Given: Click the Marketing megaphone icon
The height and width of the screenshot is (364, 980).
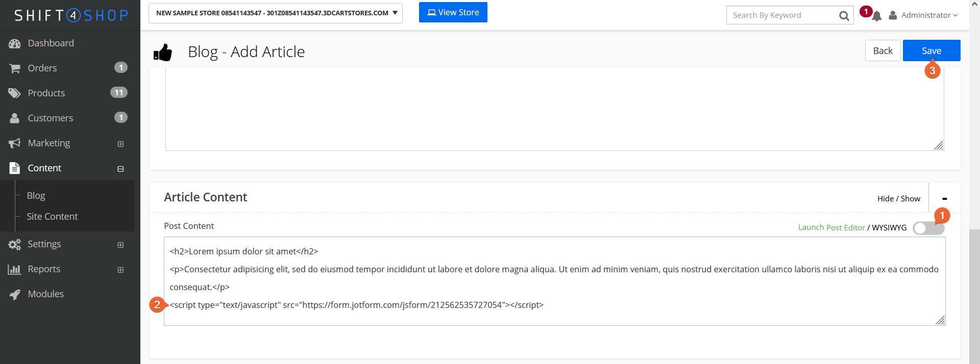Looking at the screenshot, I should click(14, 143).
